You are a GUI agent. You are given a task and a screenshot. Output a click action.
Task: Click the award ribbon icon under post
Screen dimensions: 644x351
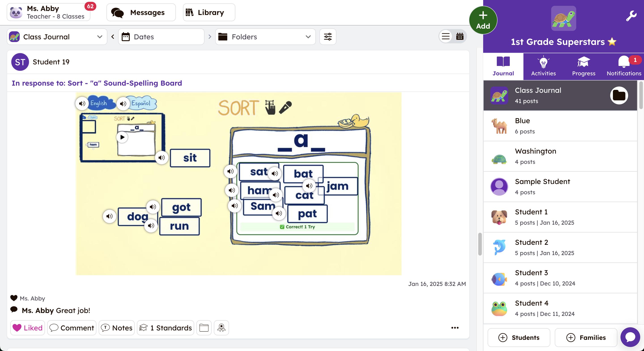coord(221,328)
